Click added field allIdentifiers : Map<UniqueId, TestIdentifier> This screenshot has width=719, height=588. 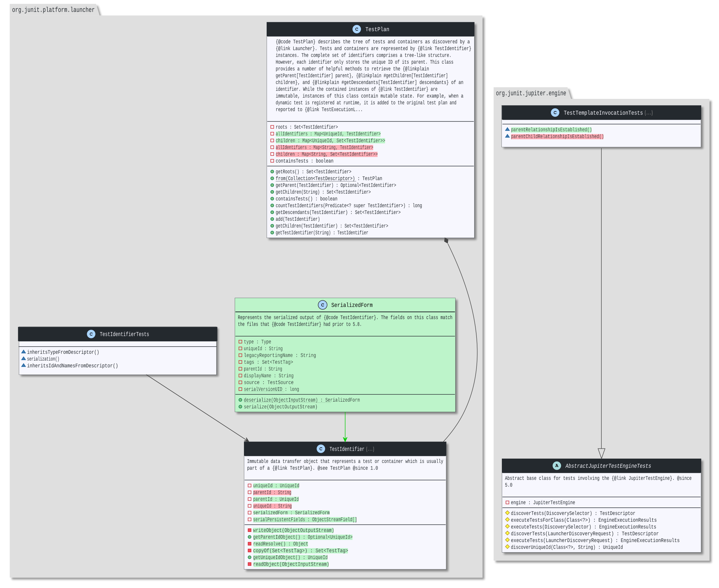point(328,134)
